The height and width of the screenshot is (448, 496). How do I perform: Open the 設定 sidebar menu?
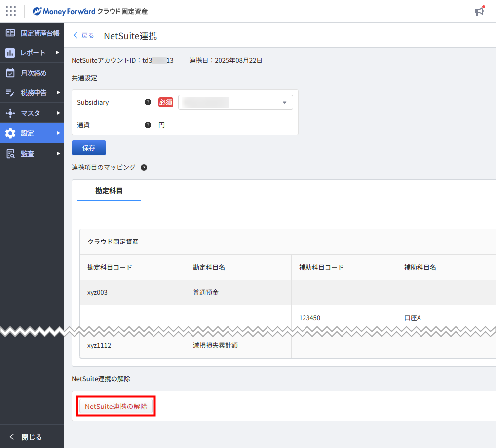32,133
